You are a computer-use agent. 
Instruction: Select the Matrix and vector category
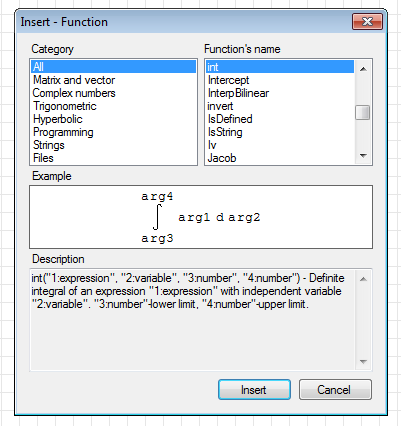[x=113, y=80]
